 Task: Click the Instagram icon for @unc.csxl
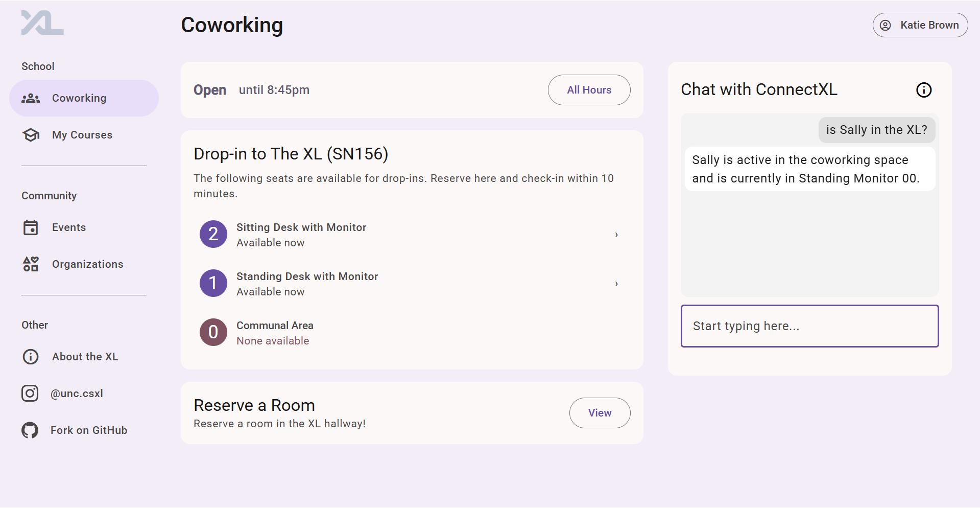pos(30,394)
